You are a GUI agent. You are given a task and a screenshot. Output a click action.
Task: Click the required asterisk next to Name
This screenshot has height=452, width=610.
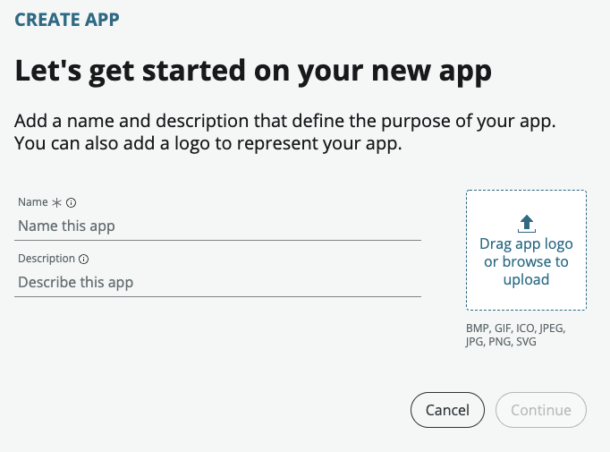click(x=57, y=202)
